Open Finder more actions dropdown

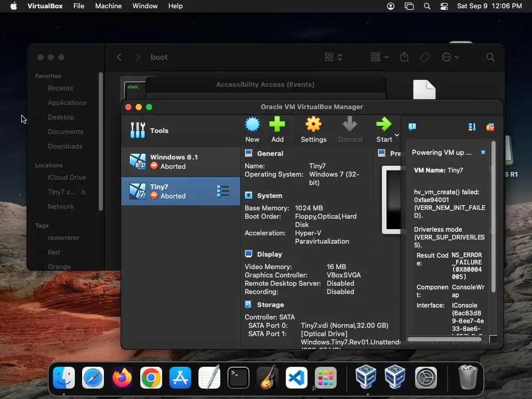pyautogui.click(x=450, y=57)
